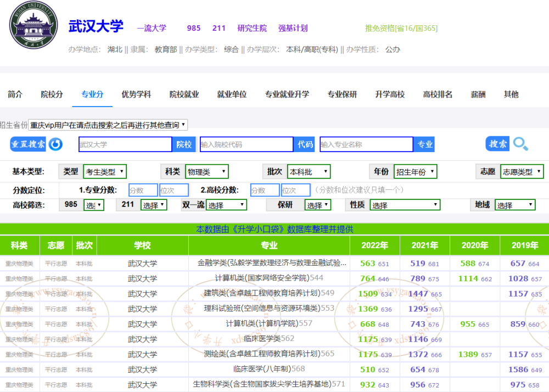Click the 一流大学 tag link

pos(152,28)
